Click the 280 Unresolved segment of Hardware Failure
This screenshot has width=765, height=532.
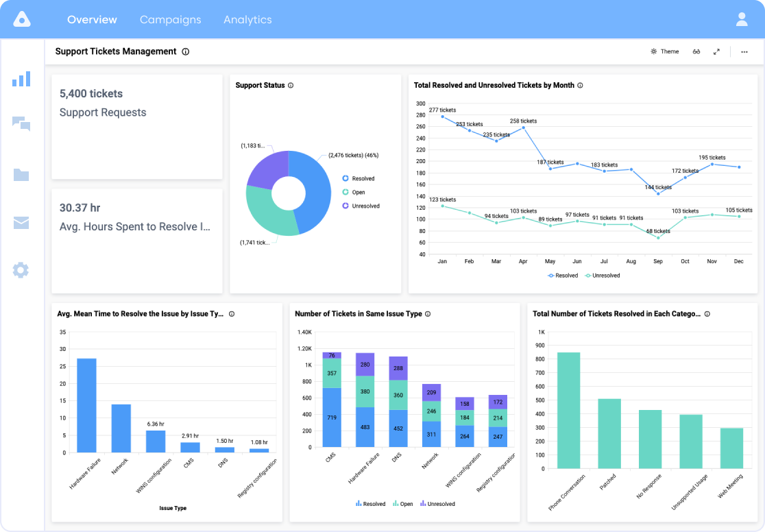point(365,365)
